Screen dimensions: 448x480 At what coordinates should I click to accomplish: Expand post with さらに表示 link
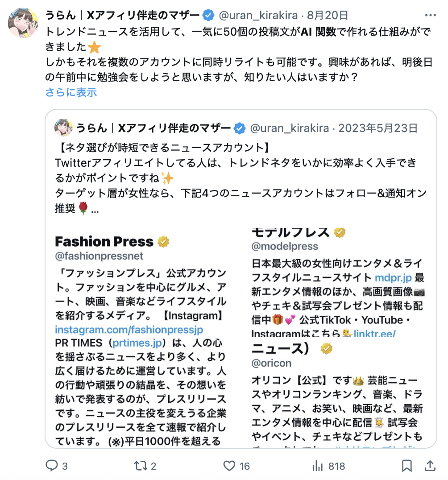(71, 92)
